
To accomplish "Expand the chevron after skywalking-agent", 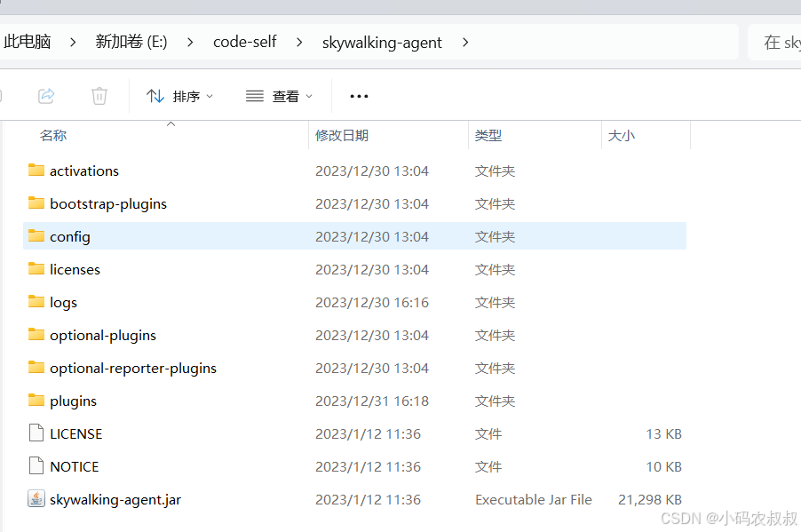I will click(x=464, y=42).
